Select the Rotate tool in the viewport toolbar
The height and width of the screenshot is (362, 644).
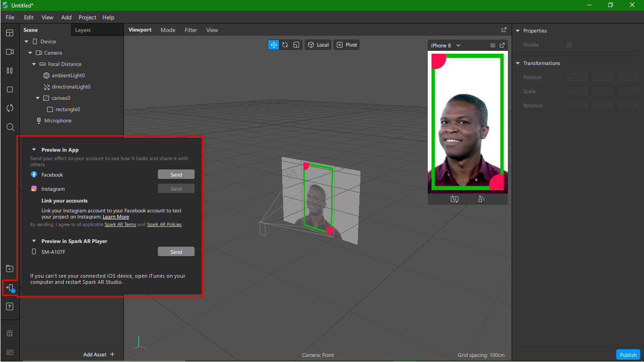click(285, 44)
